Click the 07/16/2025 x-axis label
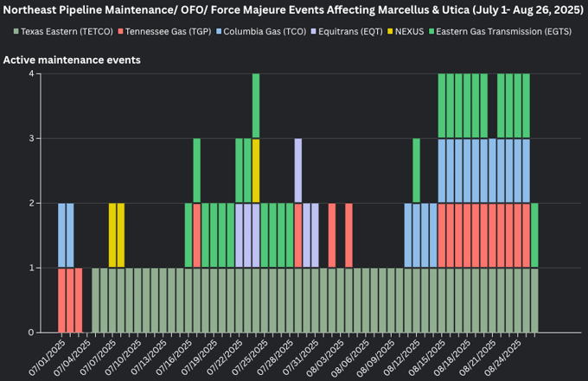The height and width of the screenshot is (381, 588). pos(174,358)
